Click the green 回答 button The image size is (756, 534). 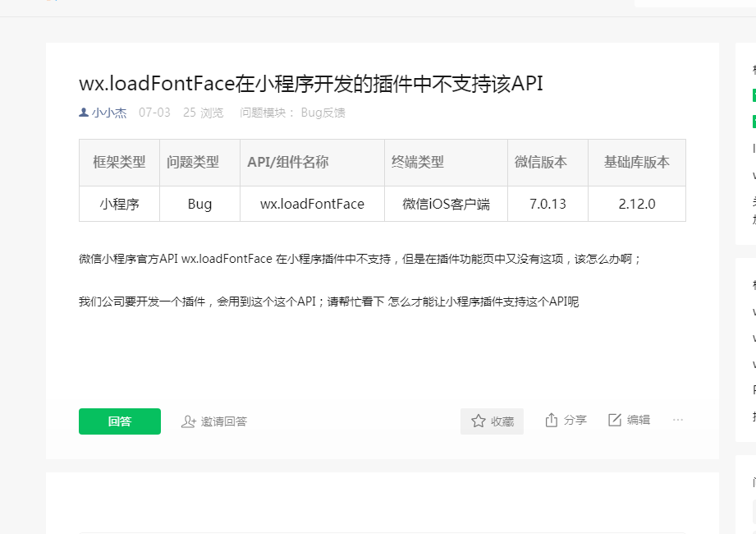pyautogui.click(x=120, y=421)
